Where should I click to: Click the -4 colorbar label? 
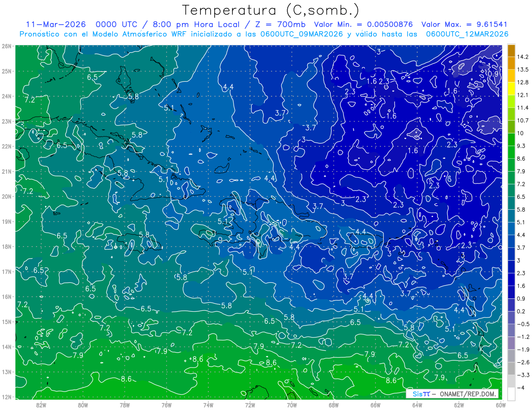(521, 388)
